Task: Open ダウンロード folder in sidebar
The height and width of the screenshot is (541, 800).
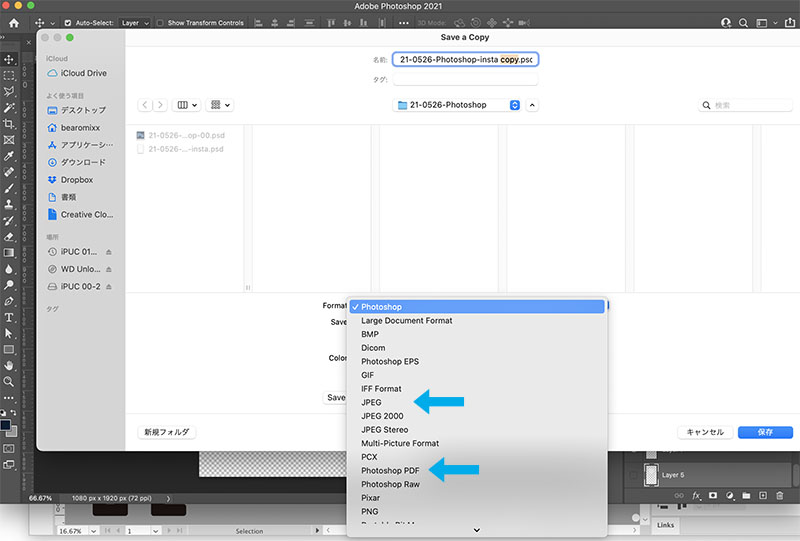Action: coord(77,162)
